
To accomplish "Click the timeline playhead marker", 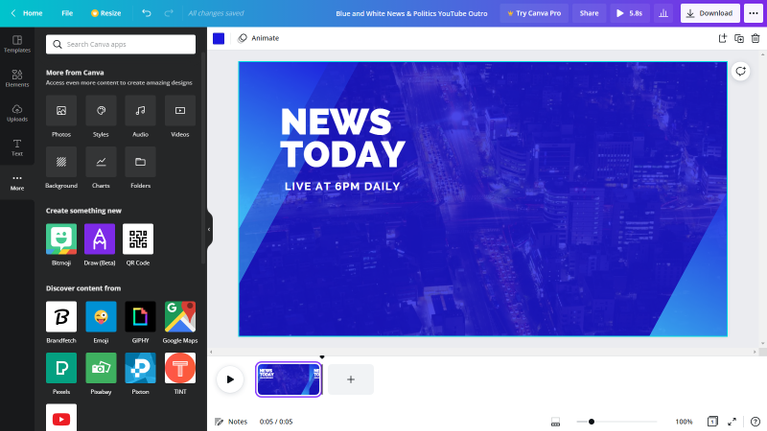I will click(322, 357).
